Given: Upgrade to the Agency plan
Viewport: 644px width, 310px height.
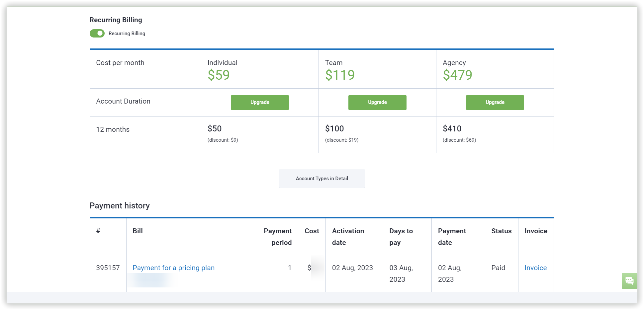Looking at the screenshot, I should [495, 102].
